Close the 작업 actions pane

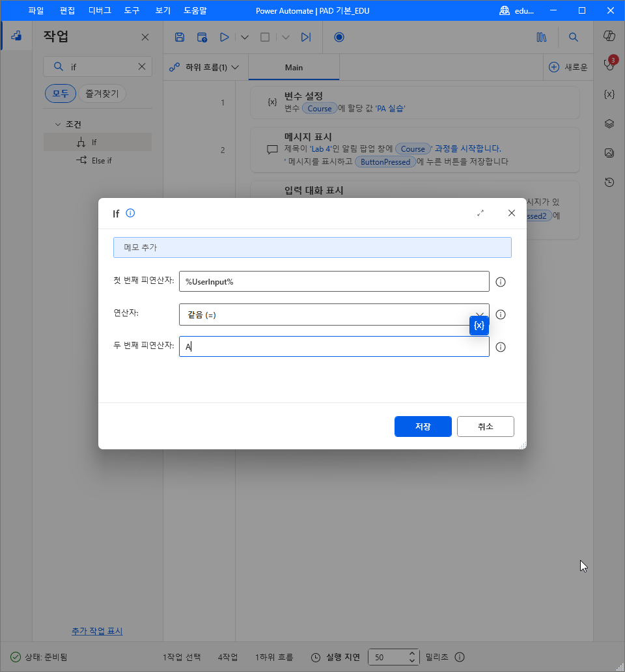pyautogui.click(x=145, y=37)
